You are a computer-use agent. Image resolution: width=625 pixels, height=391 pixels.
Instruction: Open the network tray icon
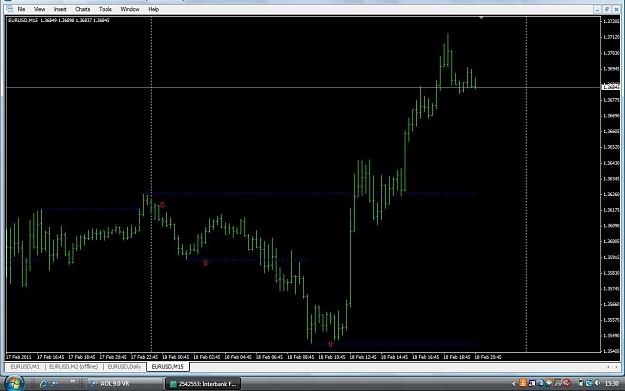point(589,383)
